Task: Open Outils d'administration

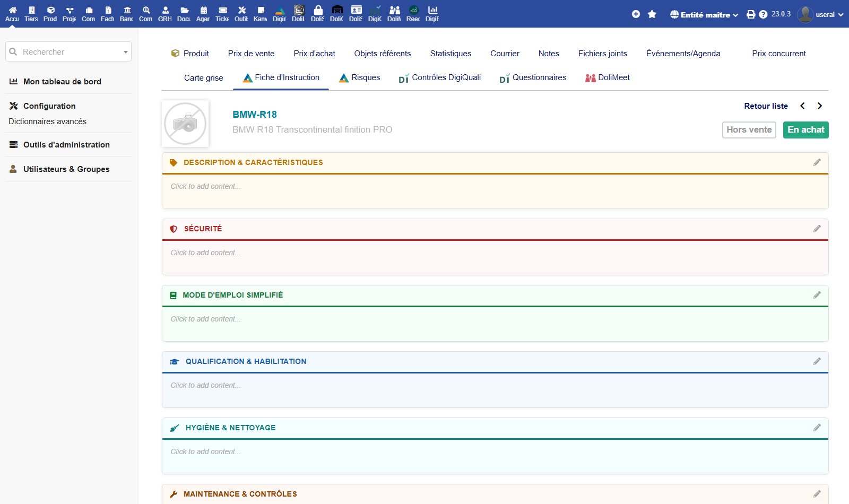Action: click(x=66, y=145)
